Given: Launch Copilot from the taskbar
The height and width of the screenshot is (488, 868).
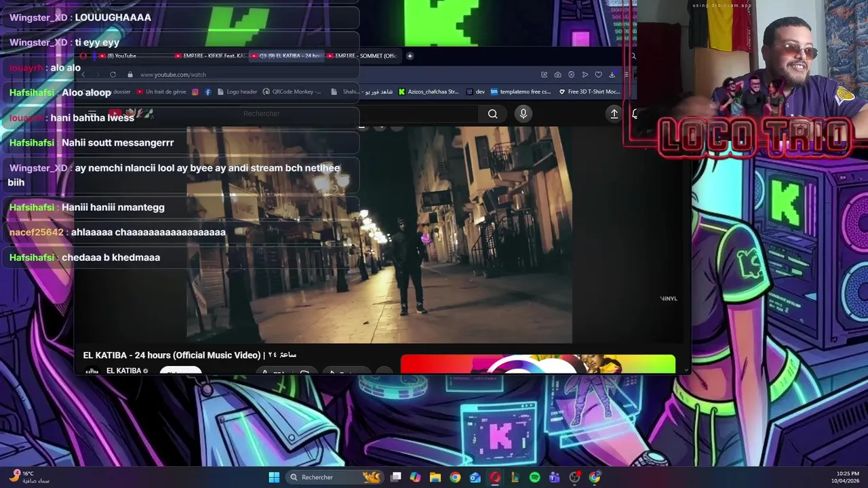Looking at the screenshot, I should 416,477.
